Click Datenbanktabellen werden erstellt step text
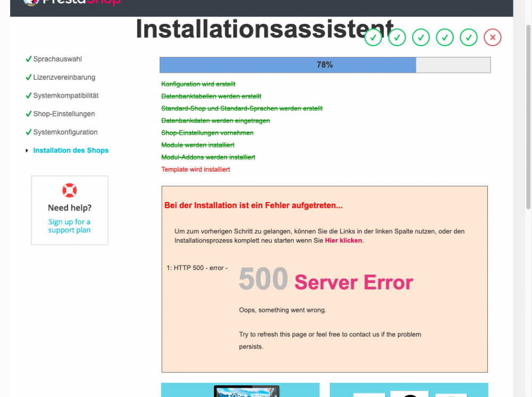The width and height of the screenshot is (532, 397). [211, 96]
